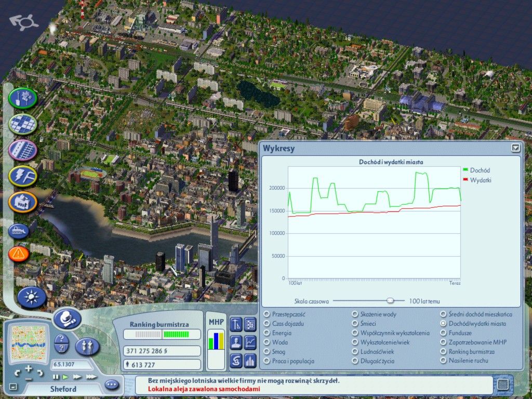Viewport: 532px width, 399px height.
Task: Select the bulldozer tool
Action: (x=18, y=231)
